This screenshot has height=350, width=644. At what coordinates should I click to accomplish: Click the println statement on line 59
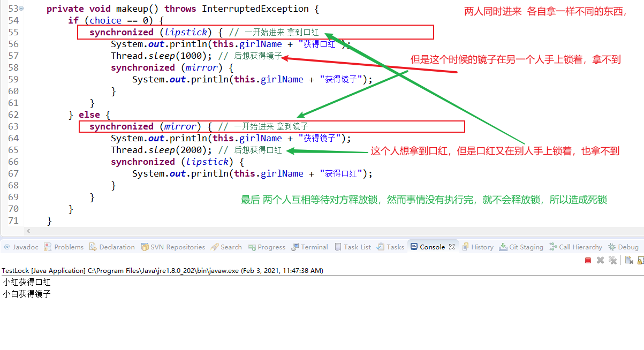[252, 79]
